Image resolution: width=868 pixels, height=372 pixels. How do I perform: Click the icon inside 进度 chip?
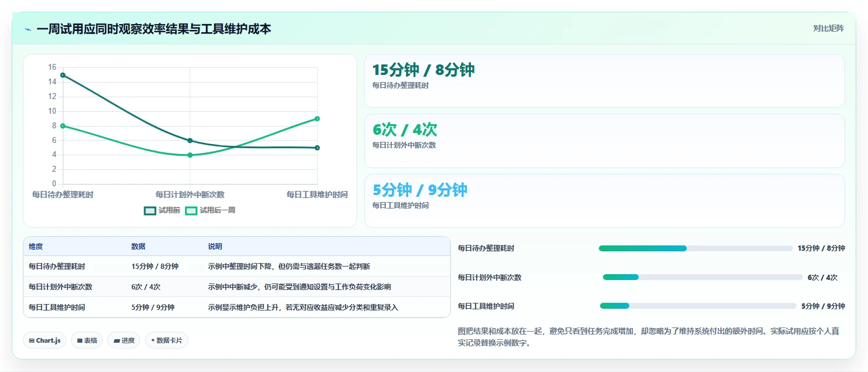tap(116, 341)
